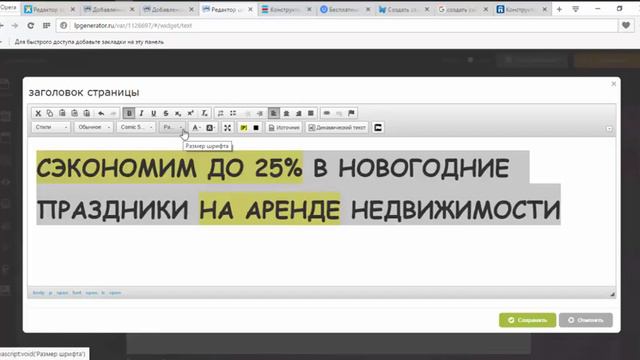Click the Anchor flag icon
Screen dimensions: 640x360
tap(351, 113)
